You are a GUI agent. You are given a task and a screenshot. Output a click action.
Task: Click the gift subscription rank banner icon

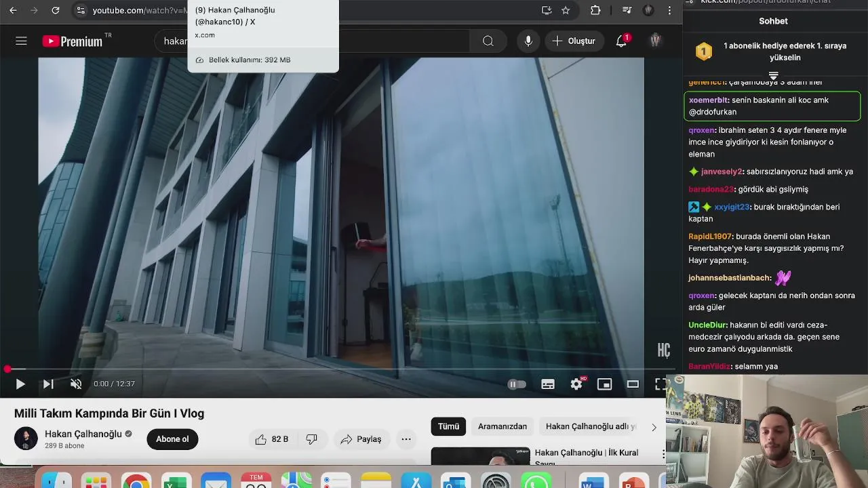pyautogui.click(x=704, y=52)
